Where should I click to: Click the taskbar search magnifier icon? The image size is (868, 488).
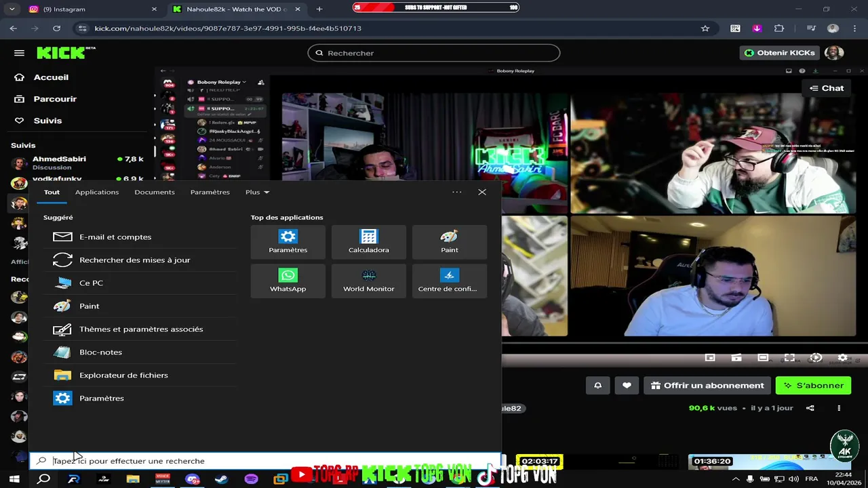[x=43, y=479]
